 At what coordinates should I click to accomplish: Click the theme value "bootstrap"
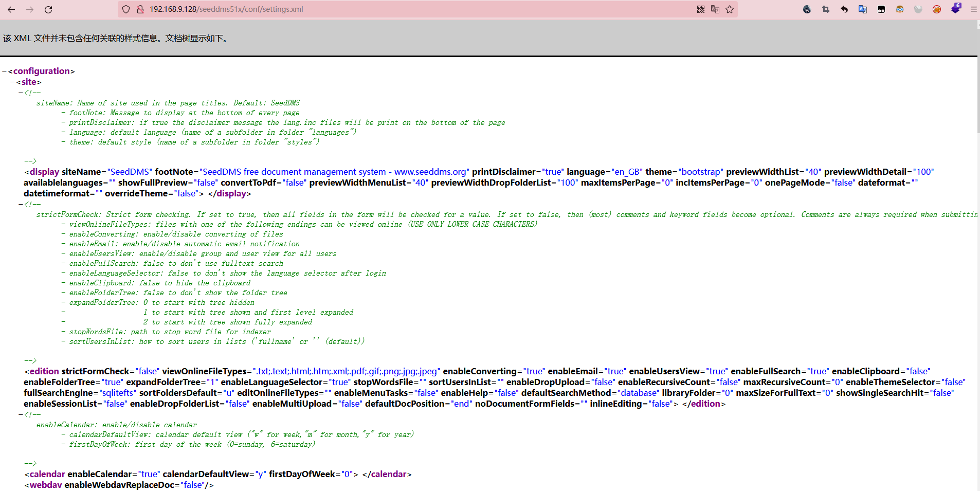coord(701,172)
